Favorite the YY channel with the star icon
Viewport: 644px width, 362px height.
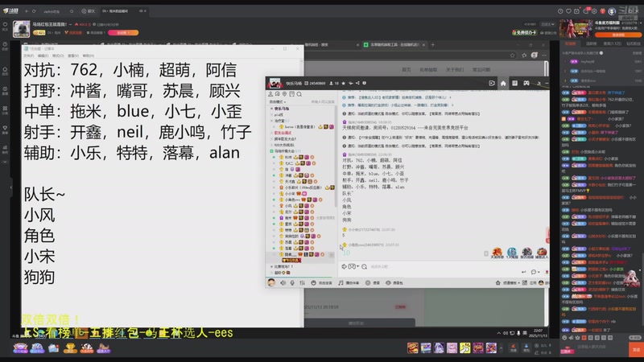point(344,84)
